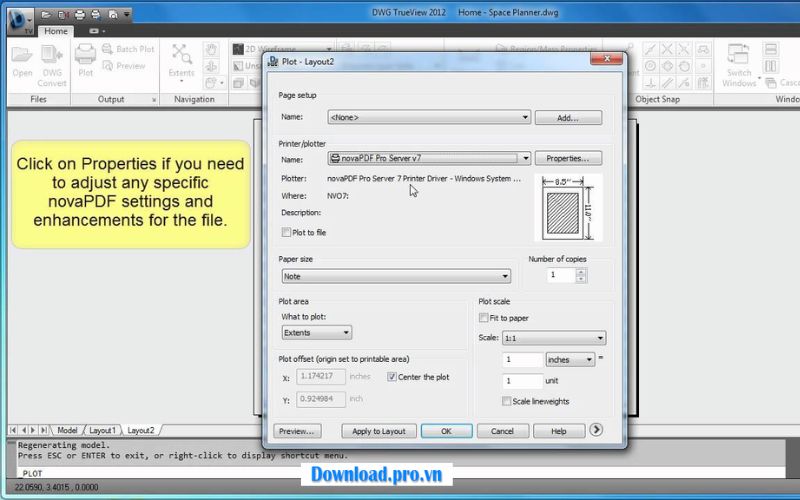The width and height of the screenshot is (800, 500).
Task: Open the inches unit dropdown
Action: click(x=570, y=360)
